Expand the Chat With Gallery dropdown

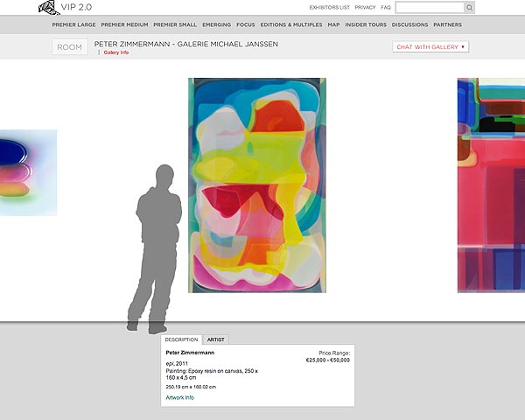point(430,47)
